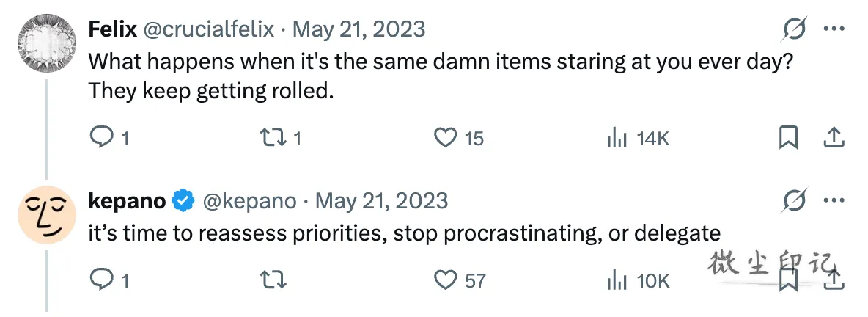Click kepano's display name
The width and height of the screenshot is (868, 317).
tap(127, 200)
